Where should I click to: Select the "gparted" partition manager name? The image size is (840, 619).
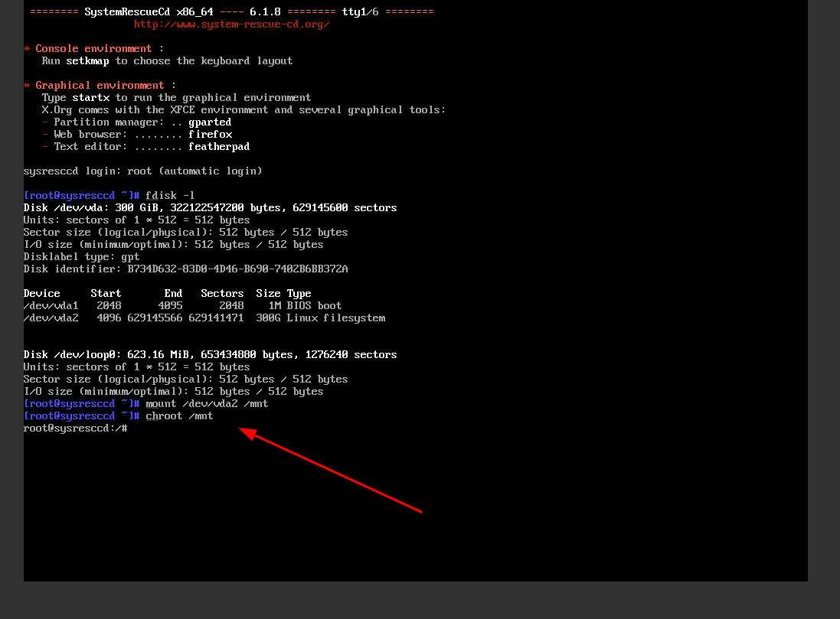click(210, 122)
